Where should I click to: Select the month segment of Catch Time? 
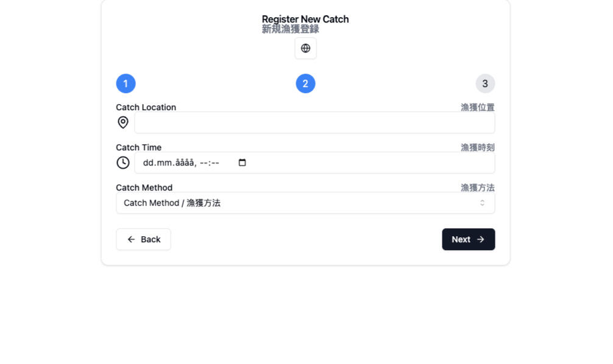pos(165,163)
